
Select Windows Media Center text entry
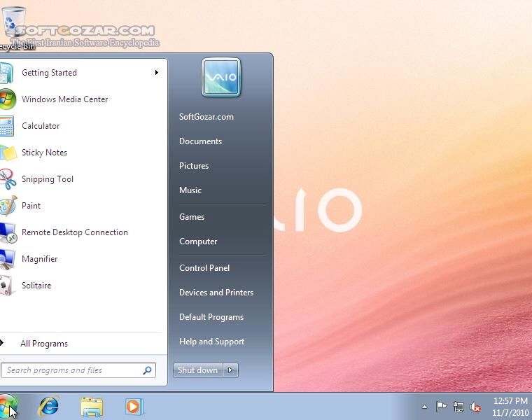(65, 99)
